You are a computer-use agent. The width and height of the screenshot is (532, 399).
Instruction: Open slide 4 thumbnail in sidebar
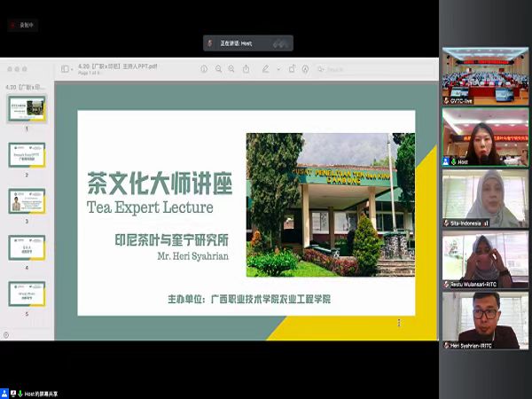pyautogui.click(x=27, y=246)
